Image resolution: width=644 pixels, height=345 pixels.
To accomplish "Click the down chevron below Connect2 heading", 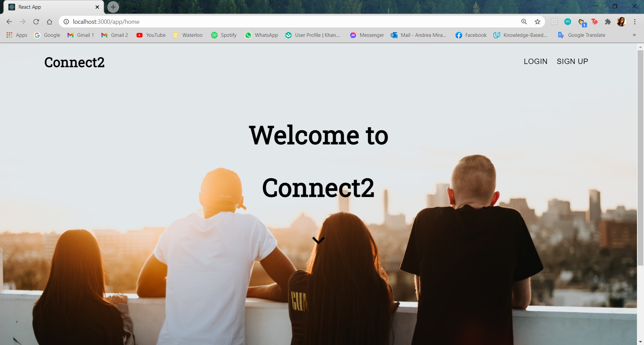I will point(318,240).
